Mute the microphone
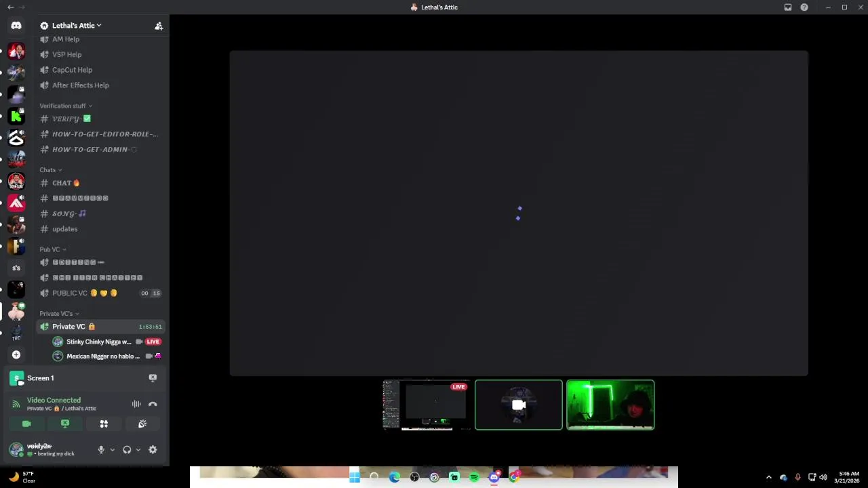868x488 pixels. coord(101,449)
